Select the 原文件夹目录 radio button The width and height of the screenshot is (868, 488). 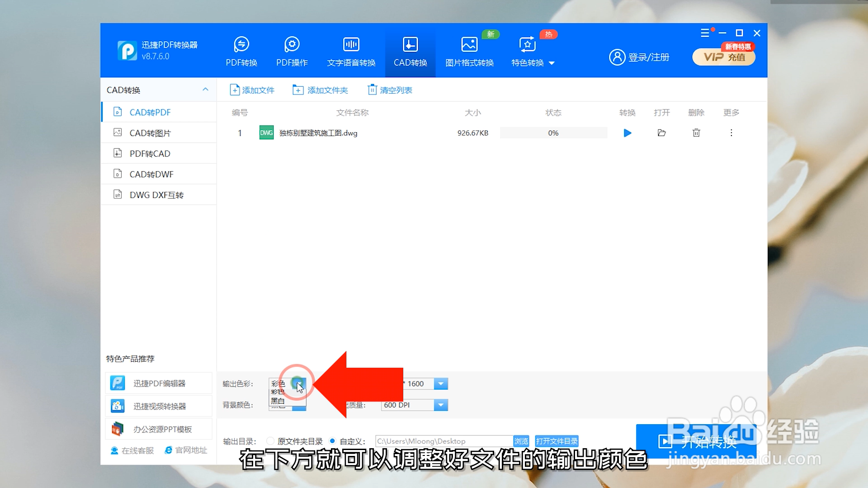270,441
